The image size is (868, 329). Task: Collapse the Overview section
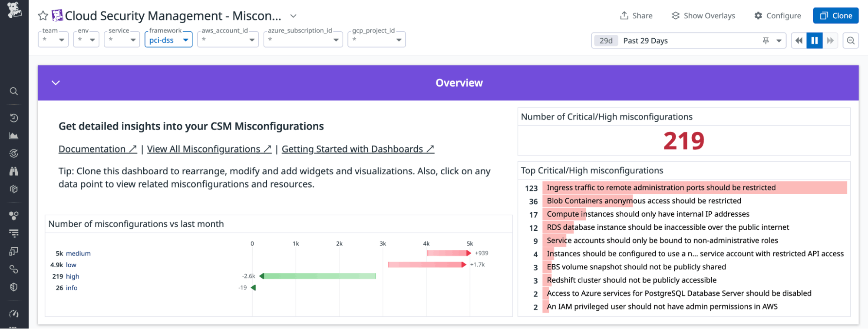point(56,83)
